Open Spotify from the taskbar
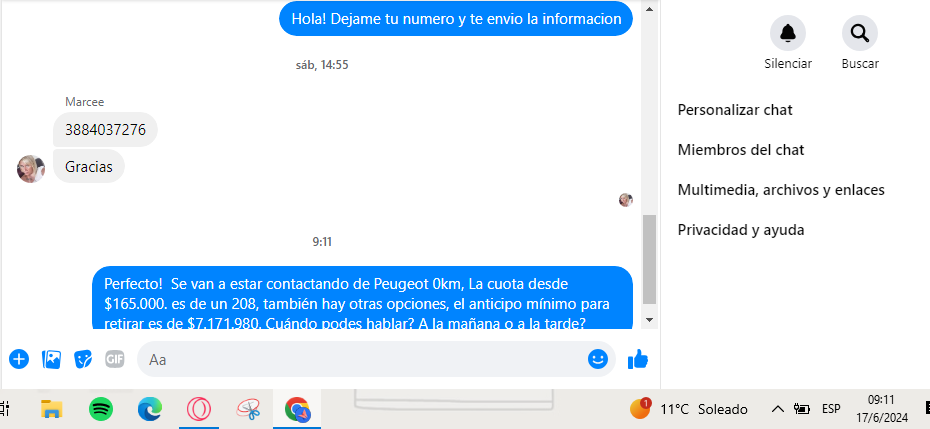This screenshot has height=429, width=930. pyautogui.click(x=101, y=409)
